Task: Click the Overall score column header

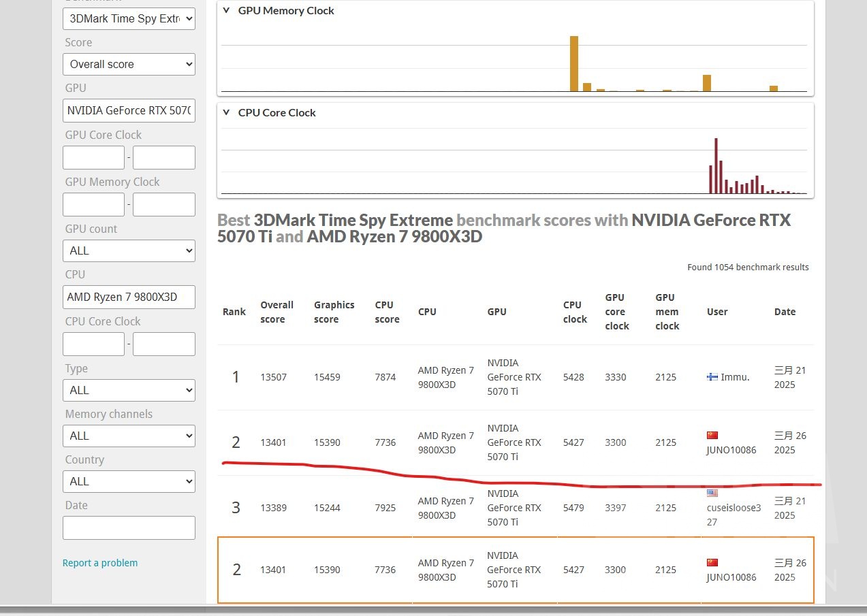Action: tap(277, 312)
